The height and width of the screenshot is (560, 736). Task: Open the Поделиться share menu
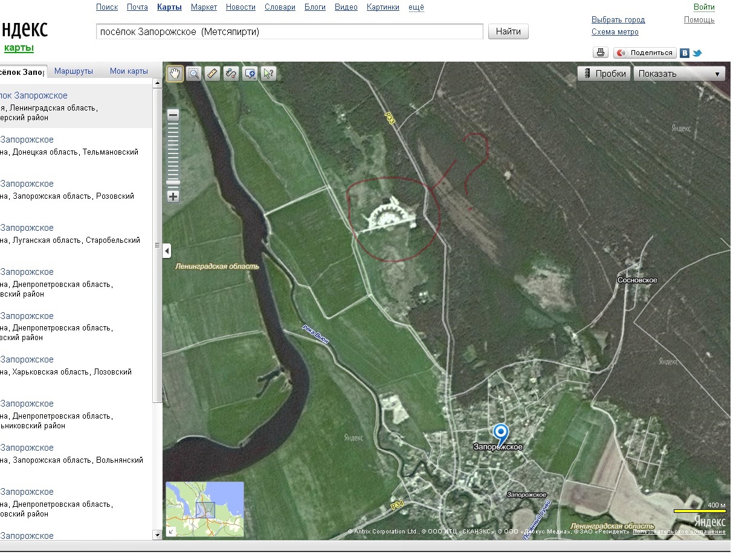coord(645,53)
